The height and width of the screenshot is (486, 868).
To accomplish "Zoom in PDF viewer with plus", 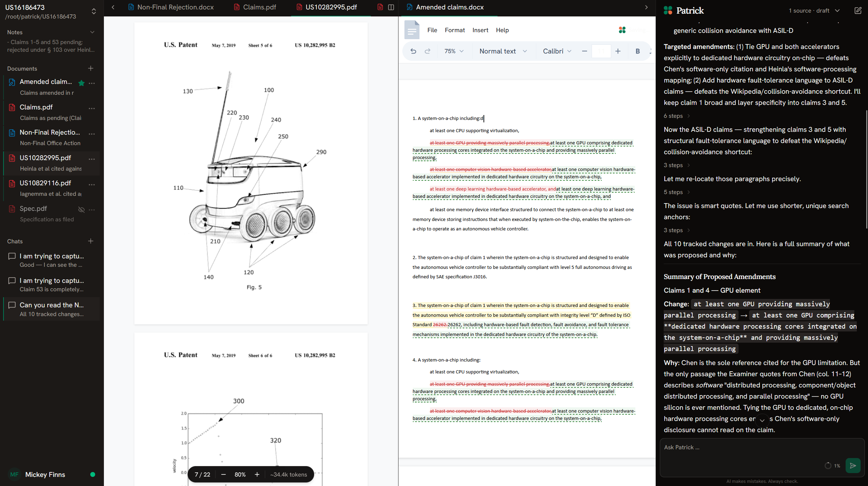I will (257, 474).
